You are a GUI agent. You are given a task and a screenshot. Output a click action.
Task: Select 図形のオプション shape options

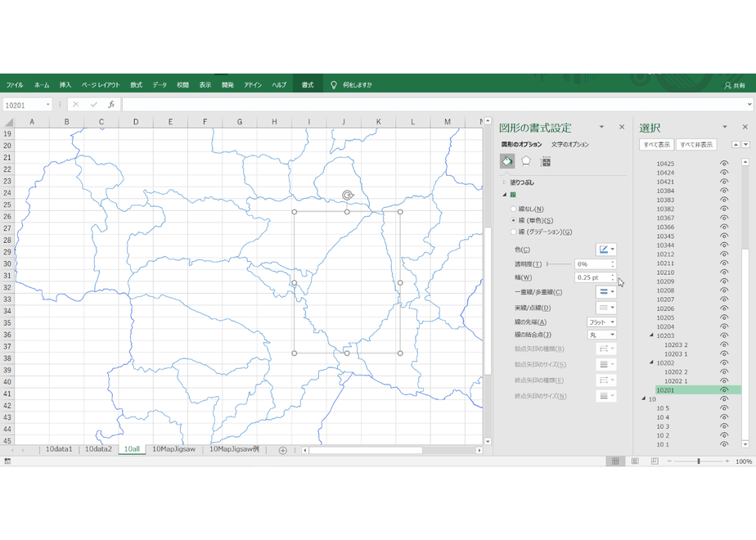(522, 145)
